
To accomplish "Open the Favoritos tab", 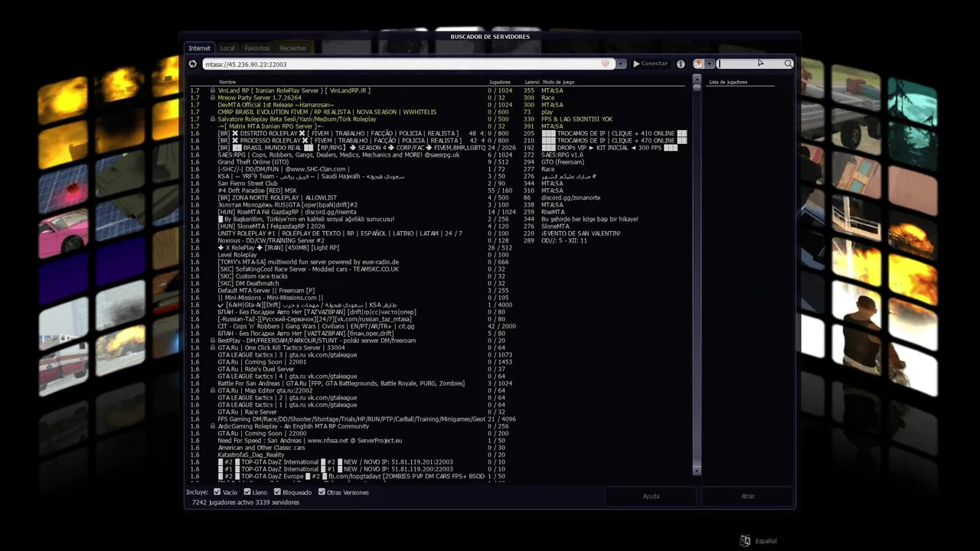I will (257, 48).
